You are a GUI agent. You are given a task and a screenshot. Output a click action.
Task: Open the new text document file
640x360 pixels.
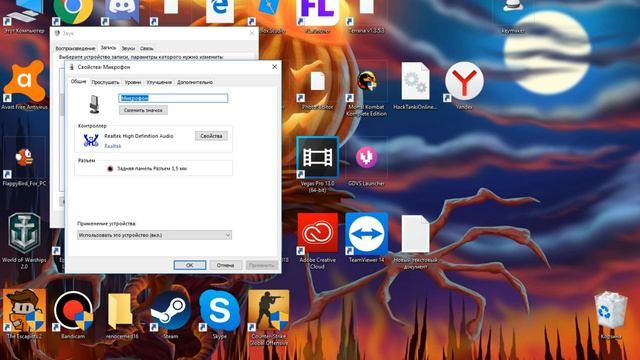click(415, 234)
